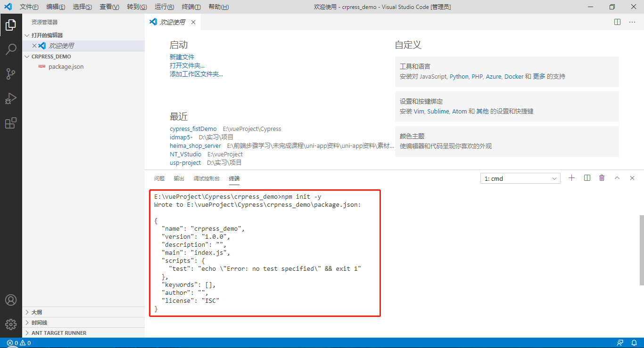Expand the ANT TARGET RUNNER section
The image size is (644, 348).
tap(83, 333)
